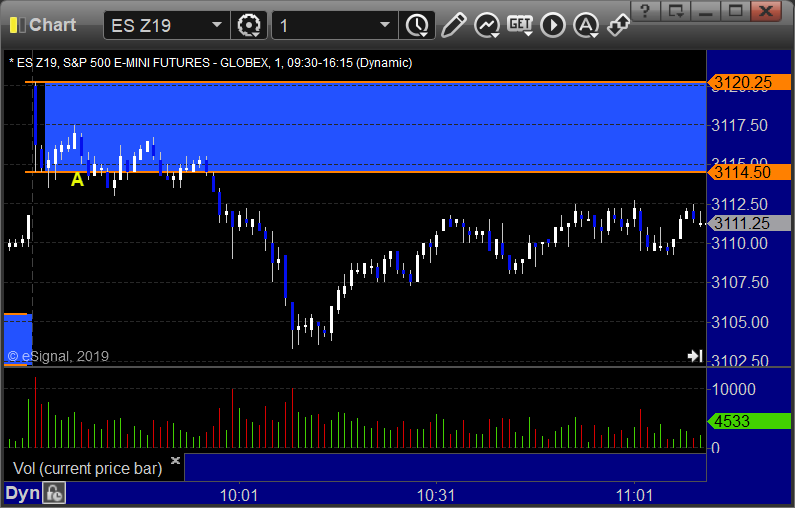Image resolution: width=795 pixels, height=508 pixels.
Task: Click the gray 3111.25 last price label
Action: (749, 223)
